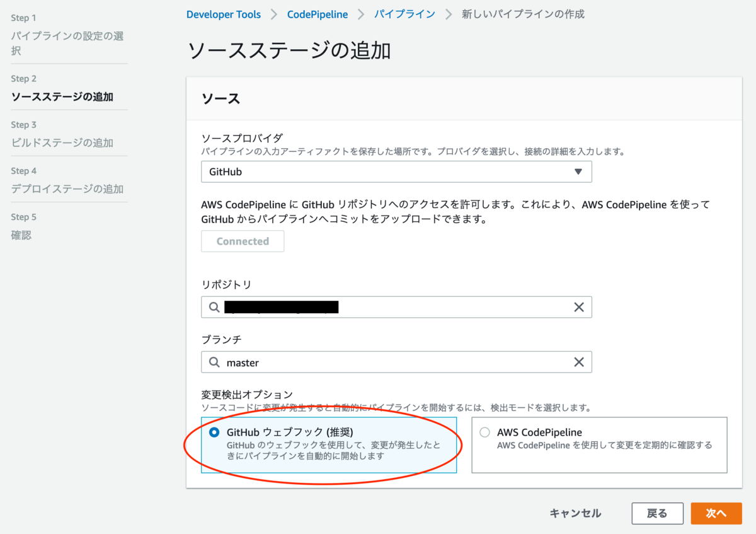
Task: Click the キャンセル button
Action: coord(575,513)
